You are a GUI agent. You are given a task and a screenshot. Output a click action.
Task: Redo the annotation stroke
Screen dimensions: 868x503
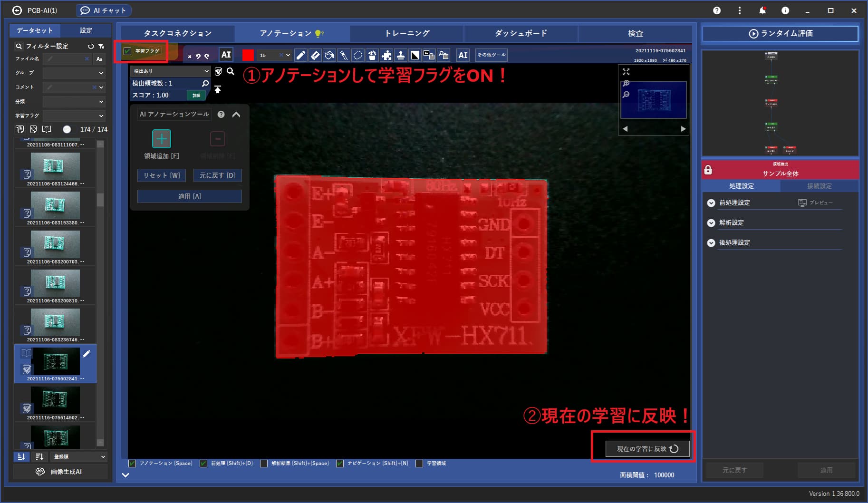(207, 56)
